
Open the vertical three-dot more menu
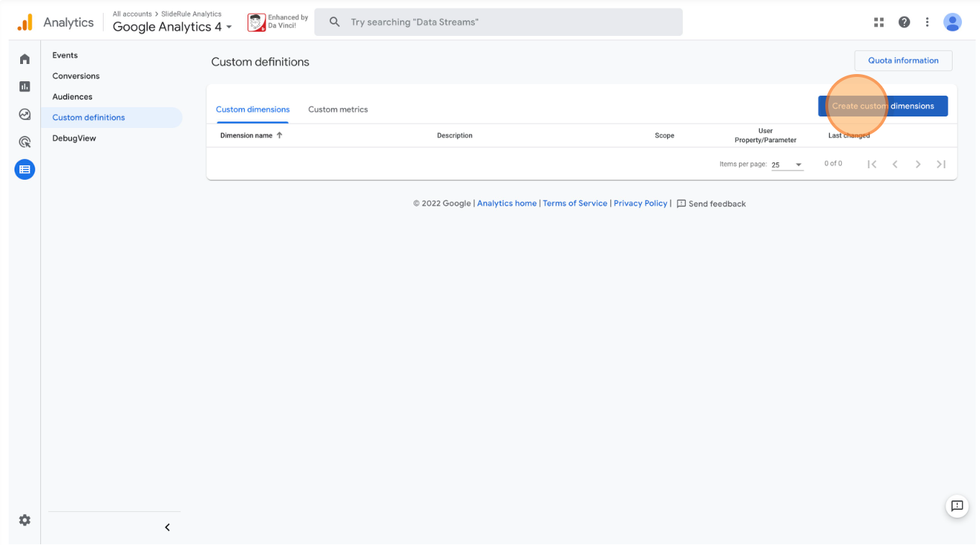pyautogui.click(x=927, y=22)
